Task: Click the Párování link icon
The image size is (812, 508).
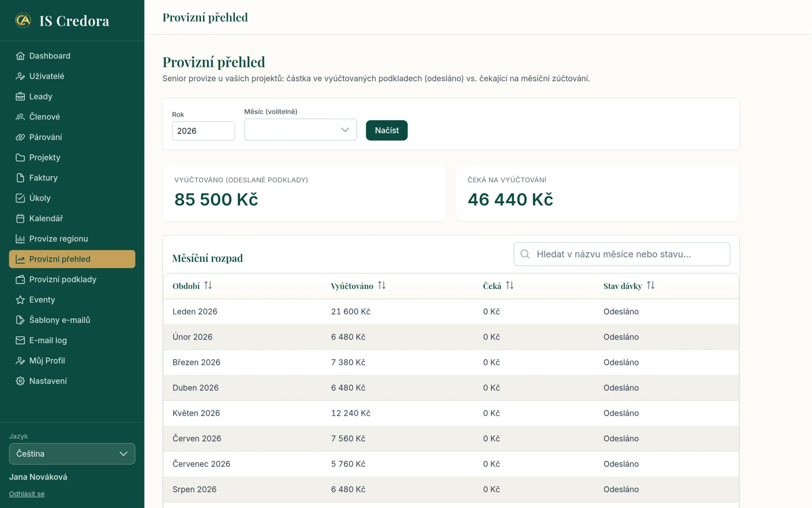Action: pos(20,137)
